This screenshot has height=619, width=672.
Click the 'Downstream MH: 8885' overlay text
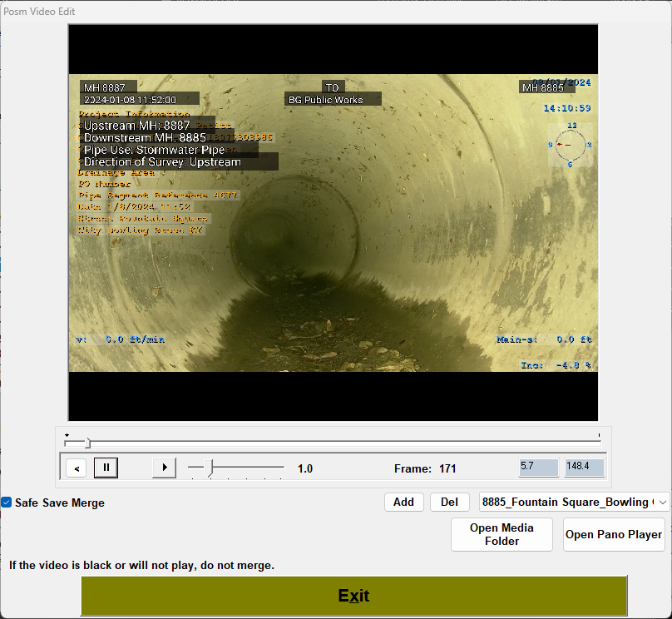pos(145,137)
